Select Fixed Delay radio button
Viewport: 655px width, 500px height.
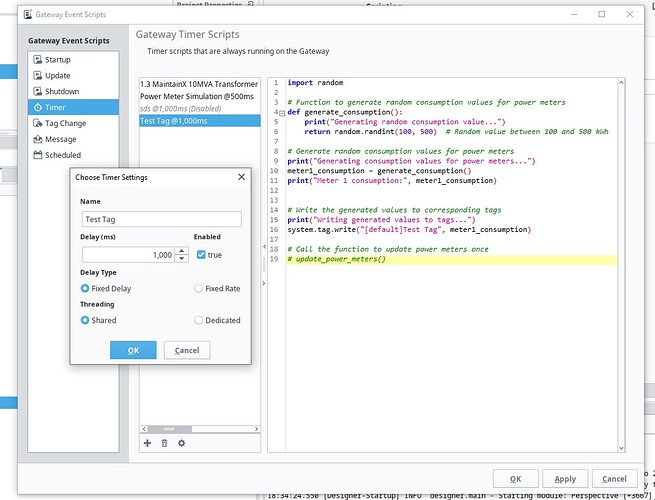coord(85,288)
